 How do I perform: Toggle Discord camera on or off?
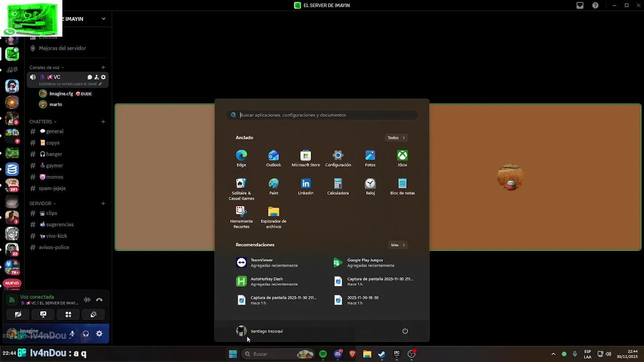(x=18, y=314)
